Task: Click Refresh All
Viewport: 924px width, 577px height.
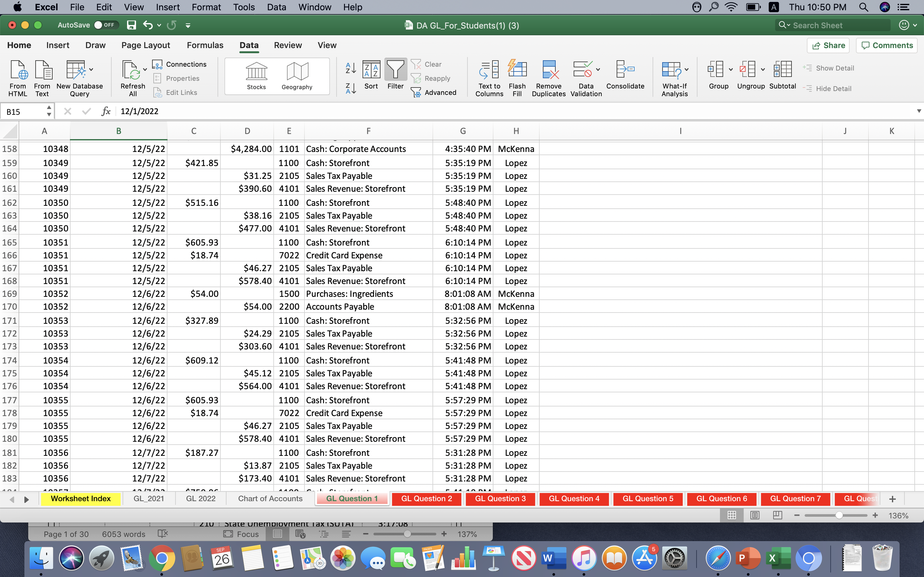Action: [132, 76]
